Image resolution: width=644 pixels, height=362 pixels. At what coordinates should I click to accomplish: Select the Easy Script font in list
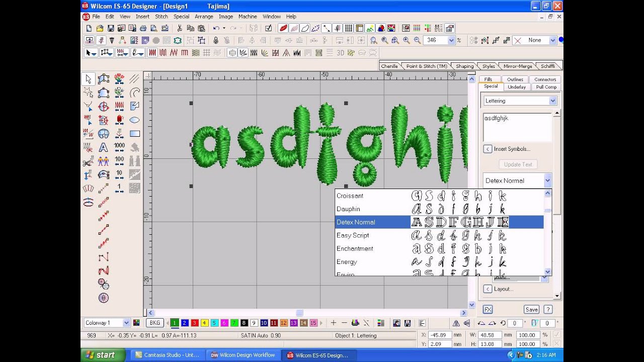pos(439,235)
